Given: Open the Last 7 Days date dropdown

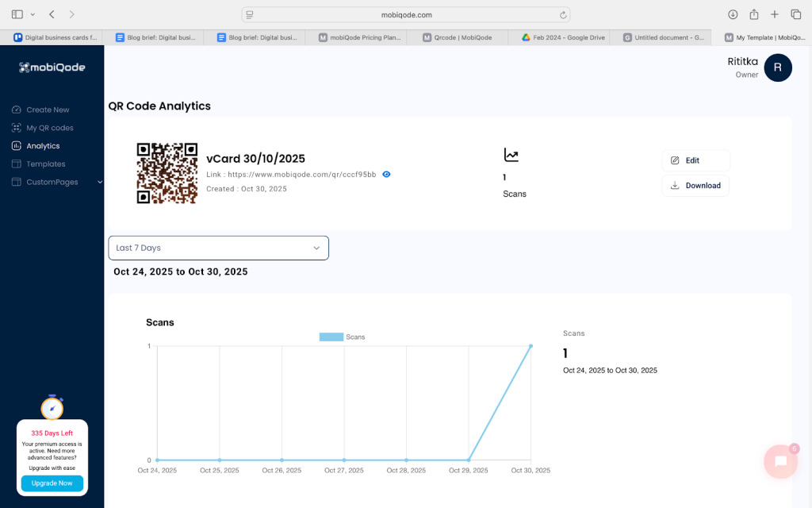Looking at the screenshot, I should coord(218,248).
